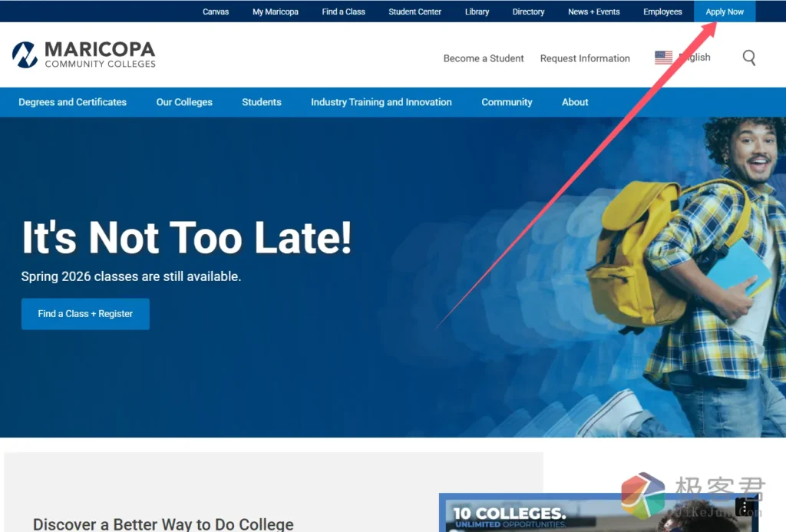Expand Degrees and Certificates menu
Screen dimensions: 786x532
[x=73, y=102]
